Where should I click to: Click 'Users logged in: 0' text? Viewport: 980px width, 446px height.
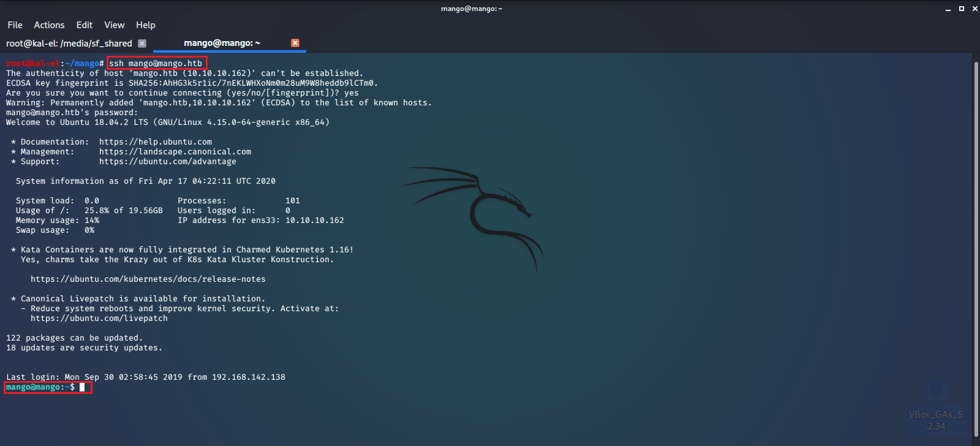[x=234, y=211]
